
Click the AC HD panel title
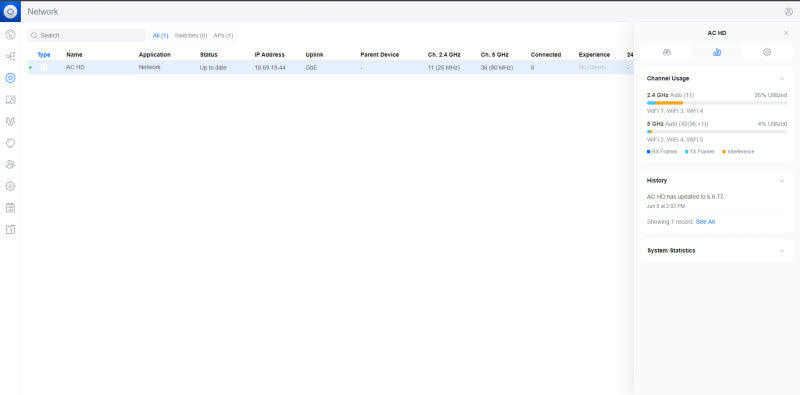[717, 33]
